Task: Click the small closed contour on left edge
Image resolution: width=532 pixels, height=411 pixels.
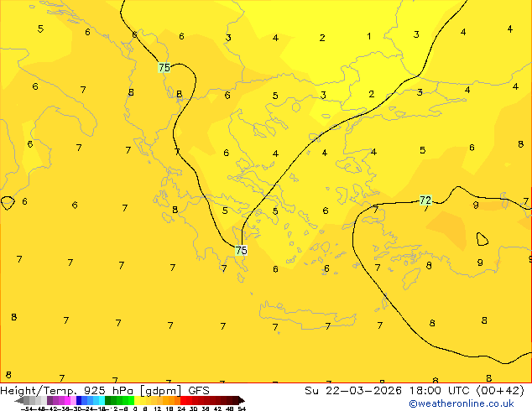Action: point(8,202)
